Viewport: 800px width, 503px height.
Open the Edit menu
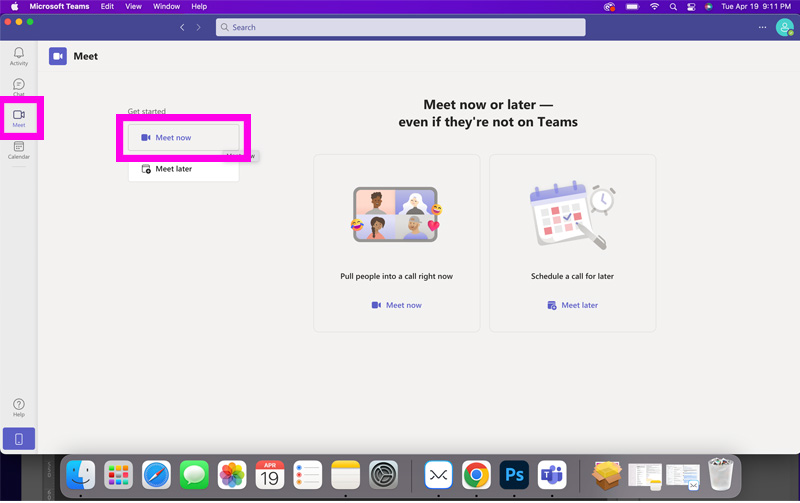107,7
